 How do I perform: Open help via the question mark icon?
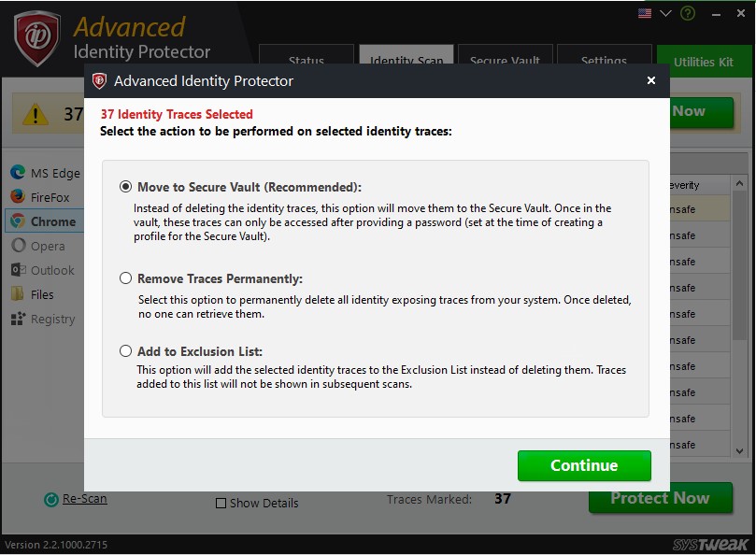click(688, 14)
